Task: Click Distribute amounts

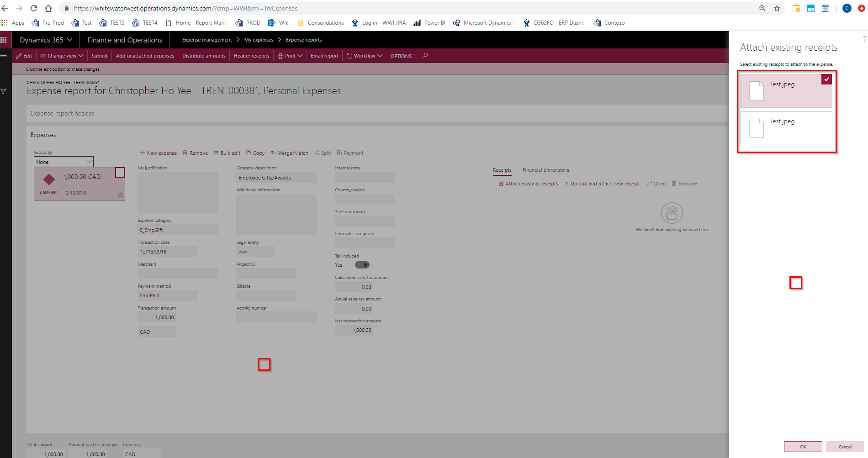Action: pyautogui.click(x=204, y=56)
